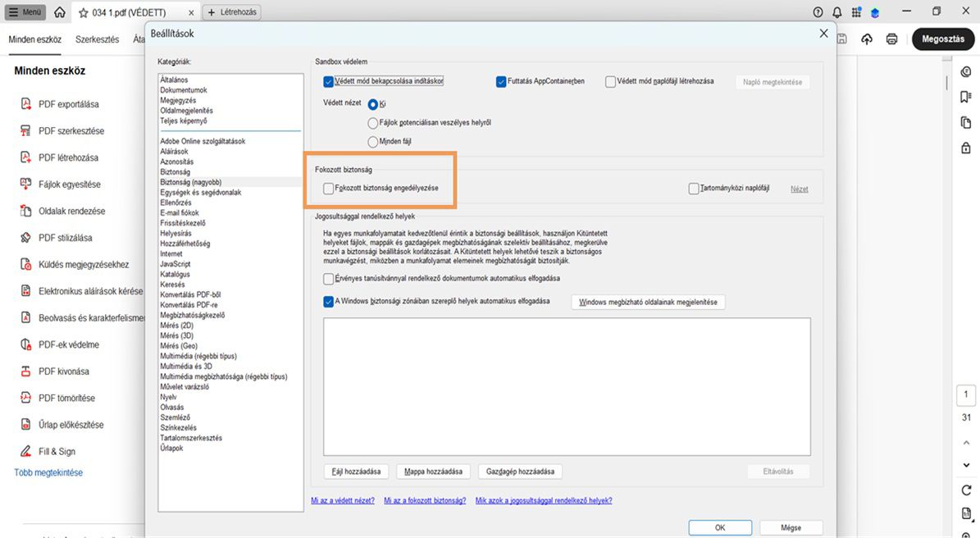Open the bookmarks panel icon in right sidebar

tap(965, 97)
